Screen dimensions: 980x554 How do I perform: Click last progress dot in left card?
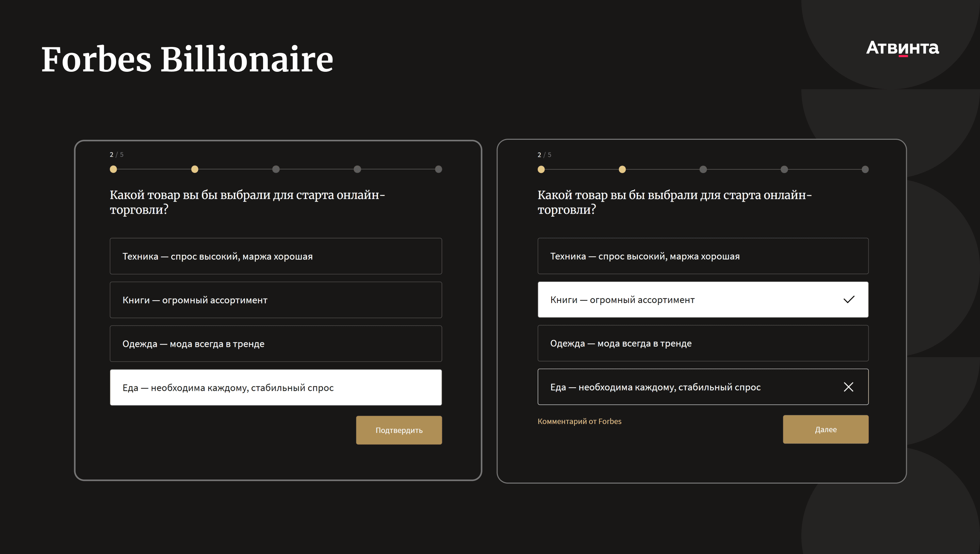click(x=438, y=169)
